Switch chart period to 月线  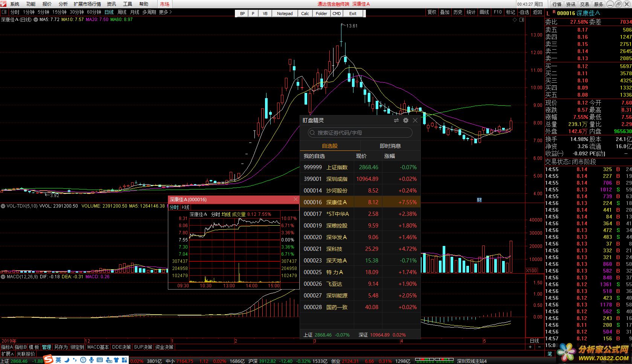point(135,12)
